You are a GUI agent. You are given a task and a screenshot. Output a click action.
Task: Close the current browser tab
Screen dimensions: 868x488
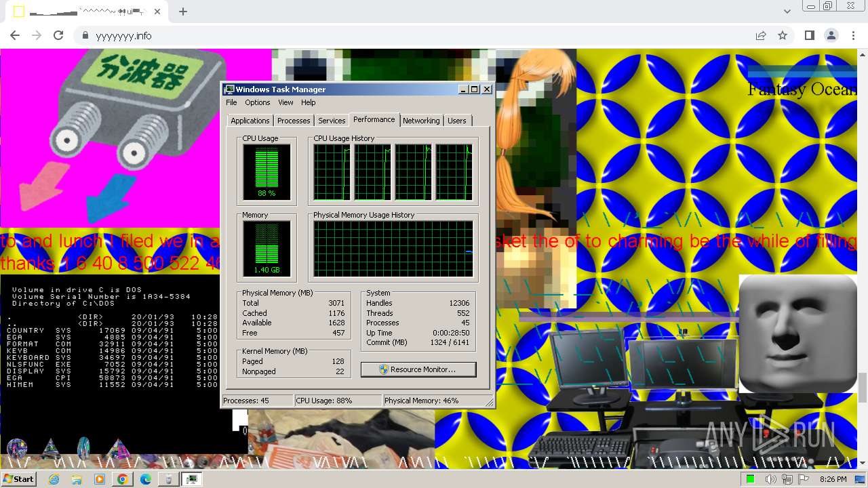(x=157, y=12)
